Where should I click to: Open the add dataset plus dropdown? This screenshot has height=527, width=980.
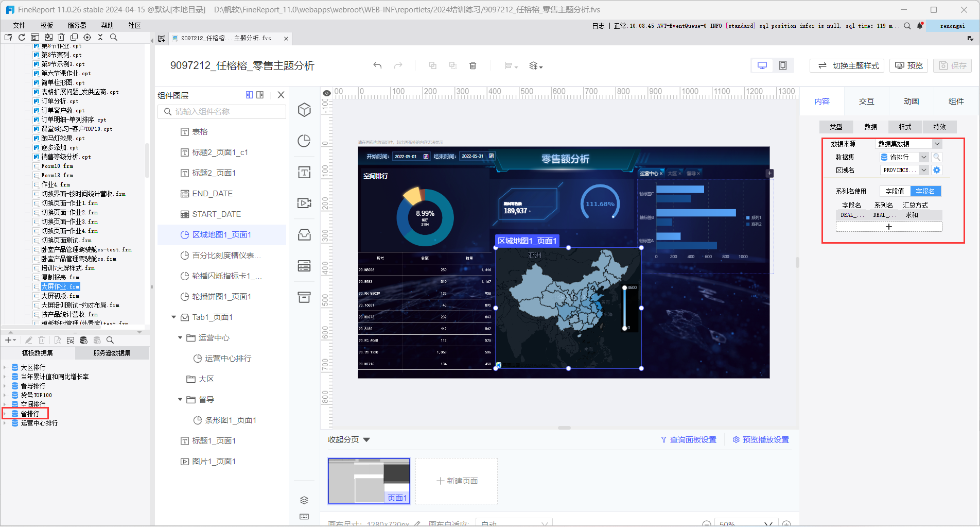[10, 340]
